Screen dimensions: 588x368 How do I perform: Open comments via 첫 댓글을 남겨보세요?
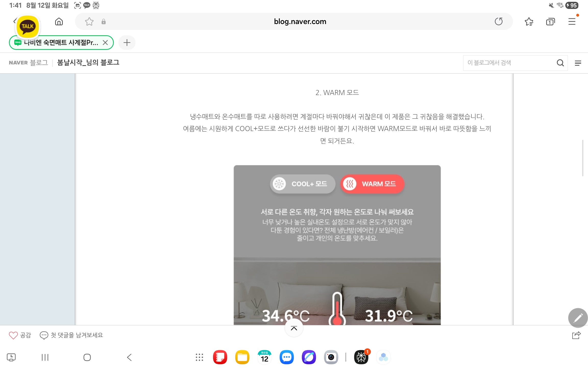(x=71, y=335)
